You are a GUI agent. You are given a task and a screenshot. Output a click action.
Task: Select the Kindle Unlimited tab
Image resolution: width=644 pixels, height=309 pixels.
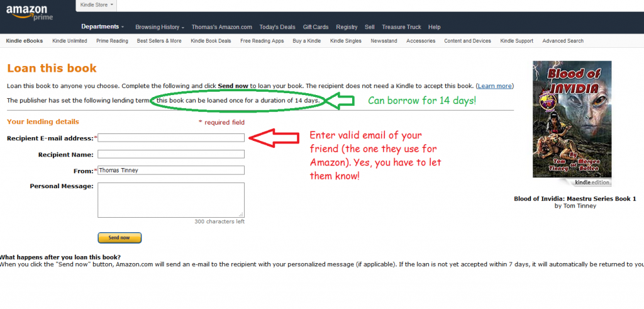[70, 41]
